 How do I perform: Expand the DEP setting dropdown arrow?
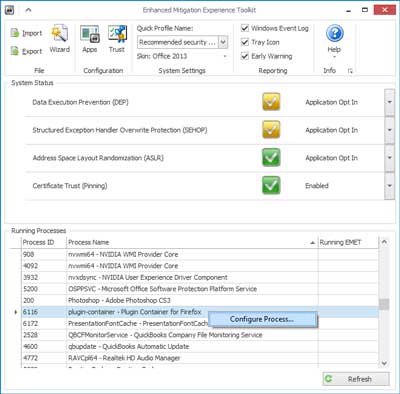coord(389,102)
